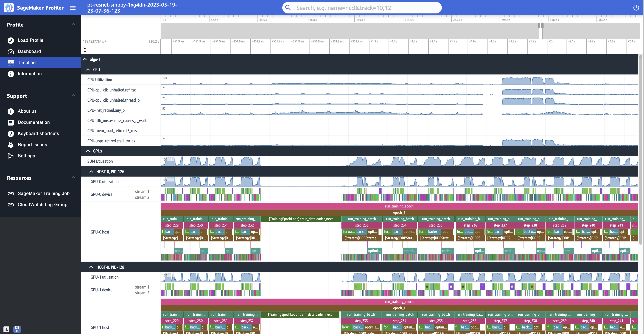The height and width of the screenshot is (334, 644).
Task: Toggle the Profile section visibility
Action: pos(72,24)
